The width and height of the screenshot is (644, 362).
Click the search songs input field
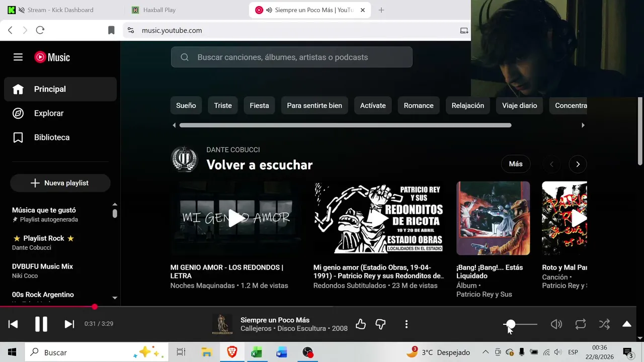(x=292, y=57)
